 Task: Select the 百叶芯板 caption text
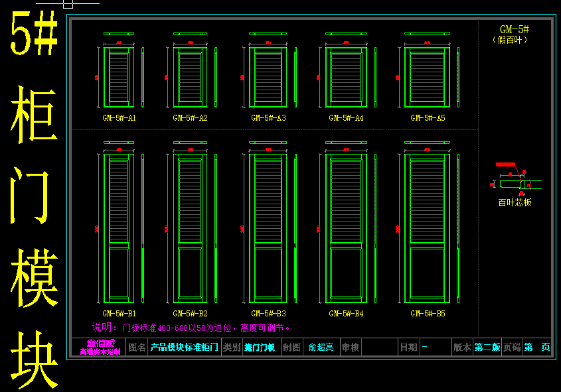[x=515, y=202]
